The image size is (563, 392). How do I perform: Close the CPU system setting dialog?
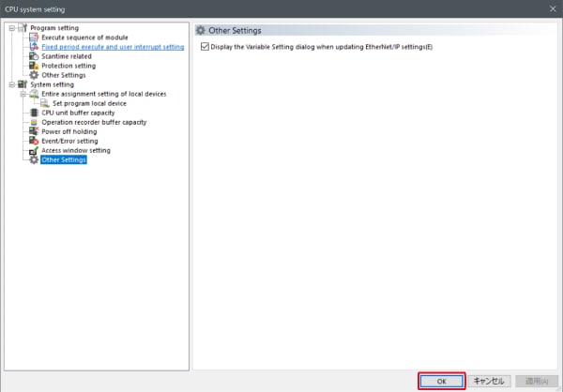(x=549, y=8)
